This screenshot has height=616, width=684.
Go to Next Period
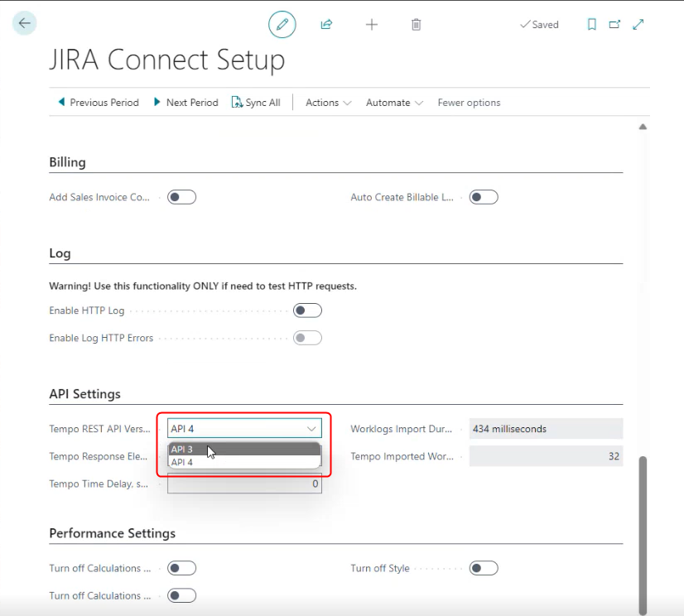pos(186,103)
